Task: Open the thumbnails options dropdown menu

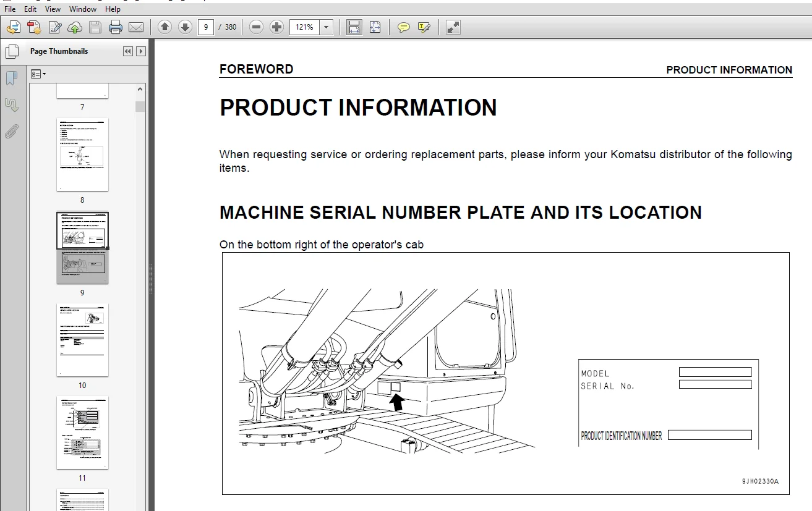Action: tap(38, 74)
